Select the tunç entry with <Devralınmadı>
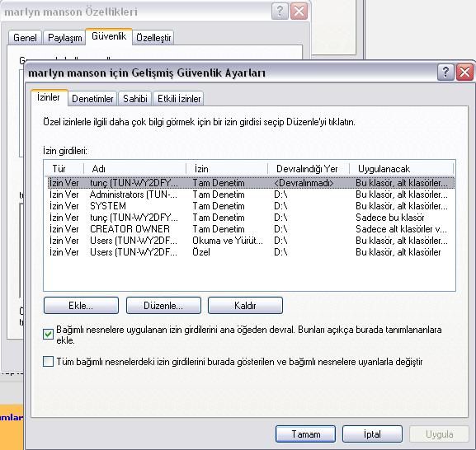 coord(251,183)
